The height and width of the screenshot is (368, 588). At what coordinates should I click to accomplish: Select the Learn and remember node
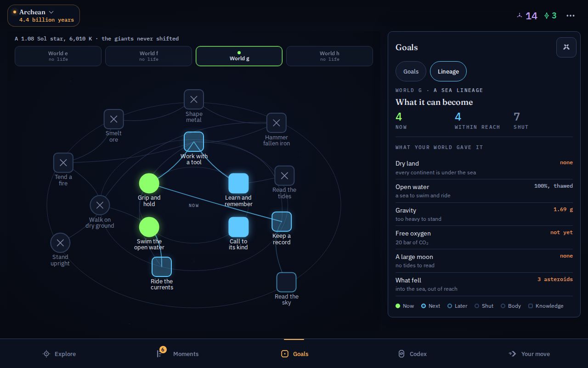(238, 183)
